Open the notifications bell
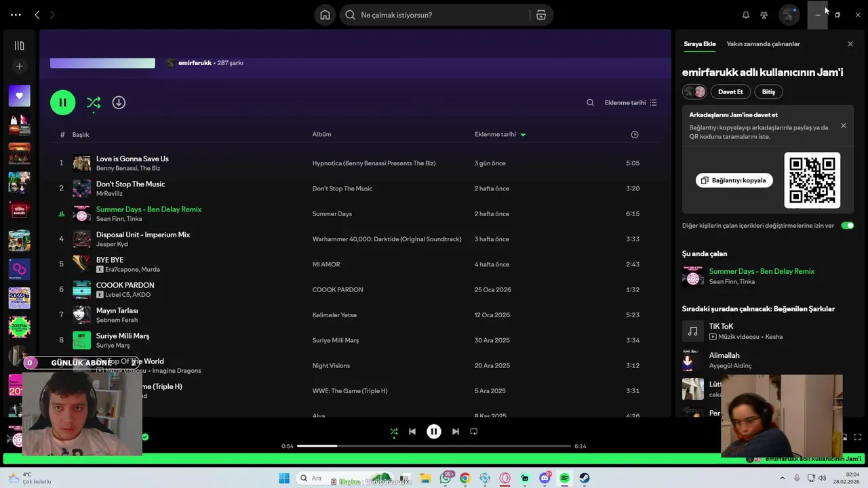The height and width of the screenshot is (488, 868). (746, 15)
